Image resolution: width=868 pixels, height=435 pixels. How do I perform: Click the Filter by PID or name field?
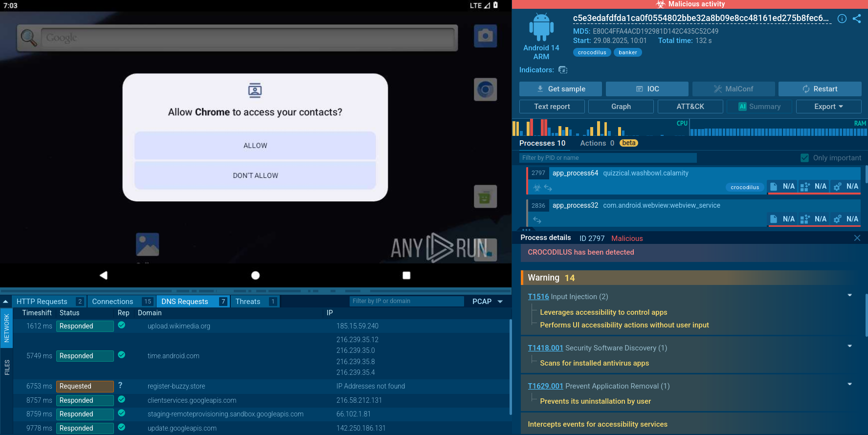click(x=608, y=158)
